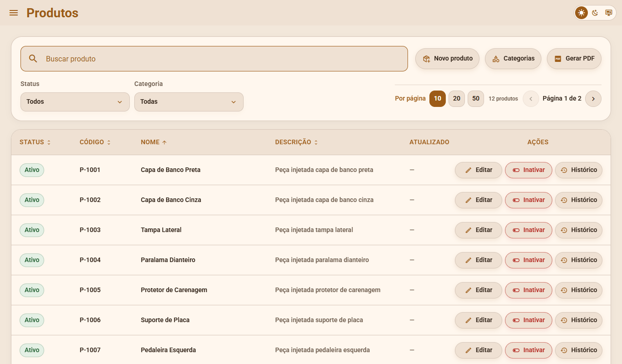The image size is (622, 364).
Task: Switch to light theme sun icon
Action: pos(581,13)
